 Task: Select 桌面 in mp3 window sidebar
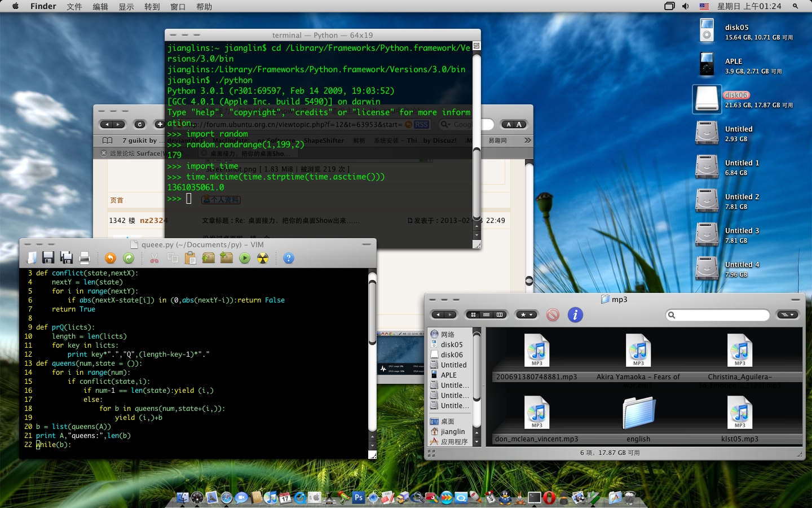pos(448,422)
